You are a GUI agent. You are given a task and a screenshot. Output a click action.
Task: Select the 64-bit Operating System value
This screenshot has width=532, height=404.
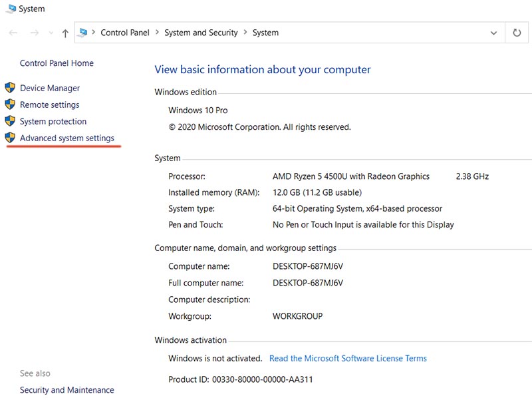[x=357, y=208]
